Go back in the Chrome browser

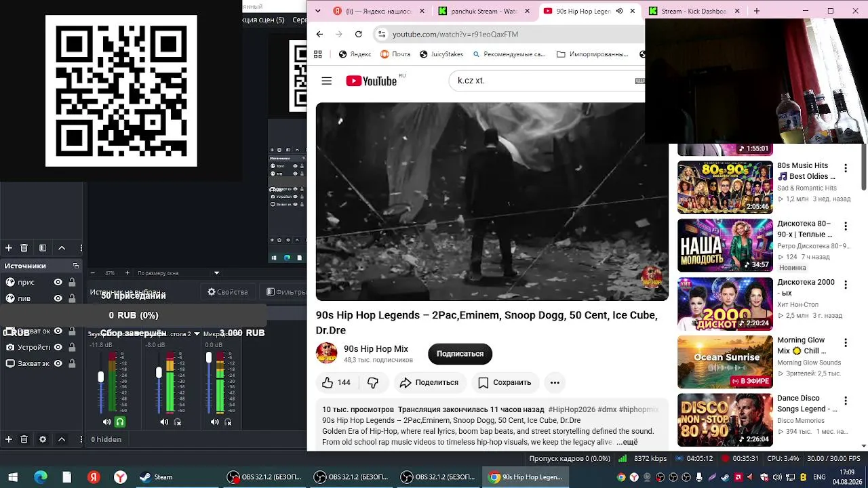(319, 34)
